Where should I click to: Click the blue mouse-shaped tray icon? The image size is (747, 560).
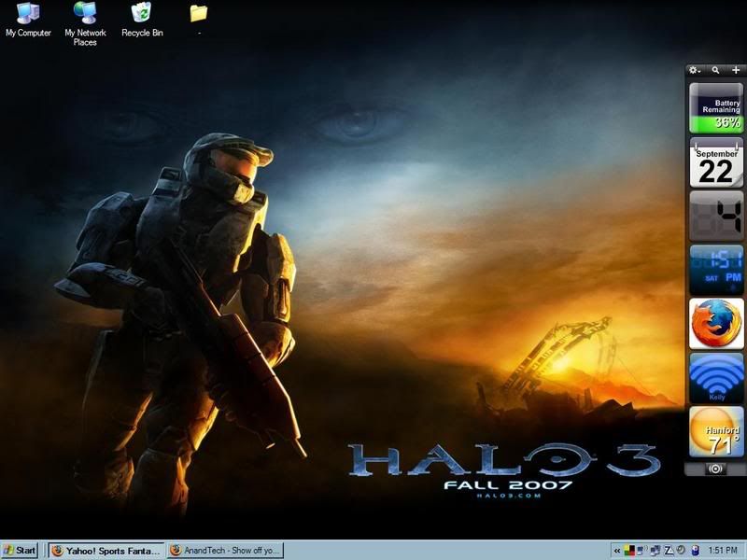coord(695,551)
